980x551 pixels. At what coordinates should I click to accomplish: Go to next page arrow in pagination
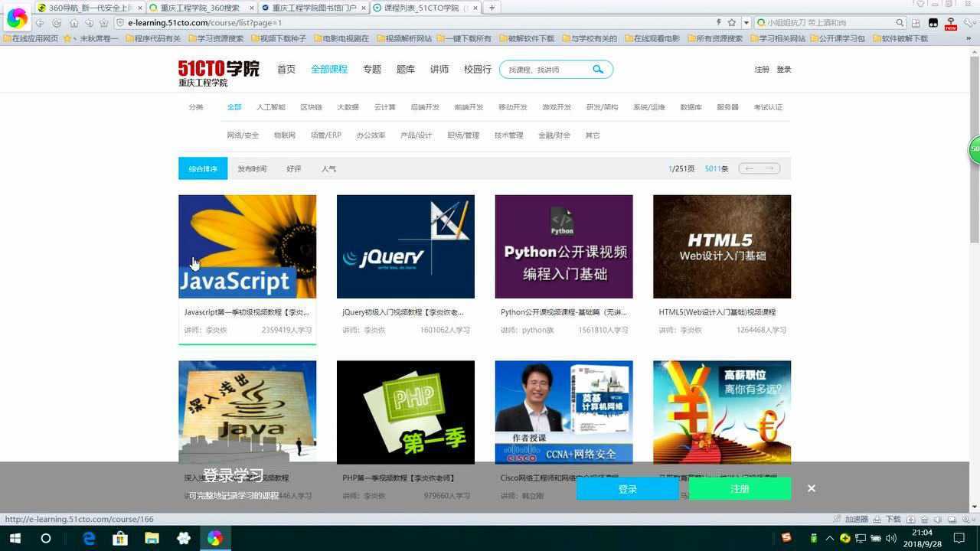click(769, 168)
